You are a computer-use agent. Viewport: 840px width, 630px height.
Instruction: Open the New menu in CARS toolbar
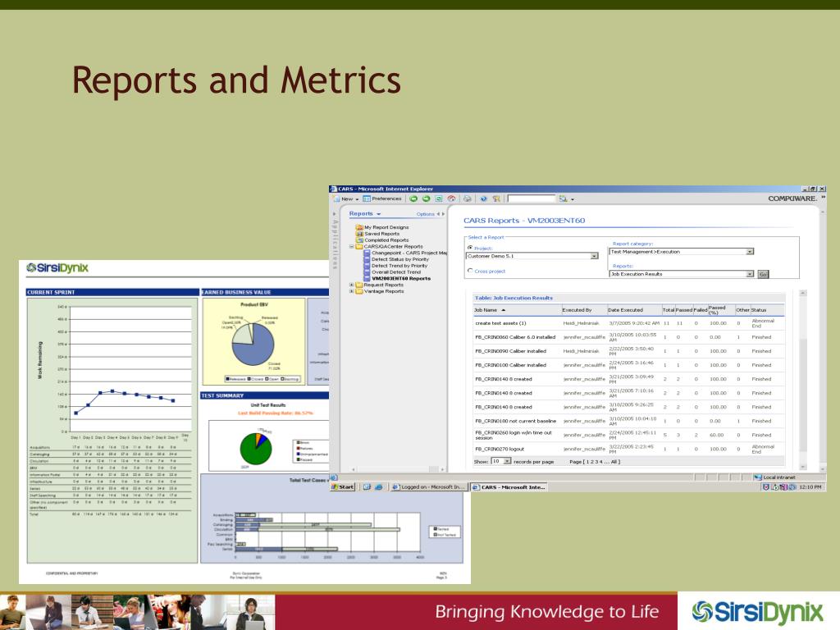point(347,199)
